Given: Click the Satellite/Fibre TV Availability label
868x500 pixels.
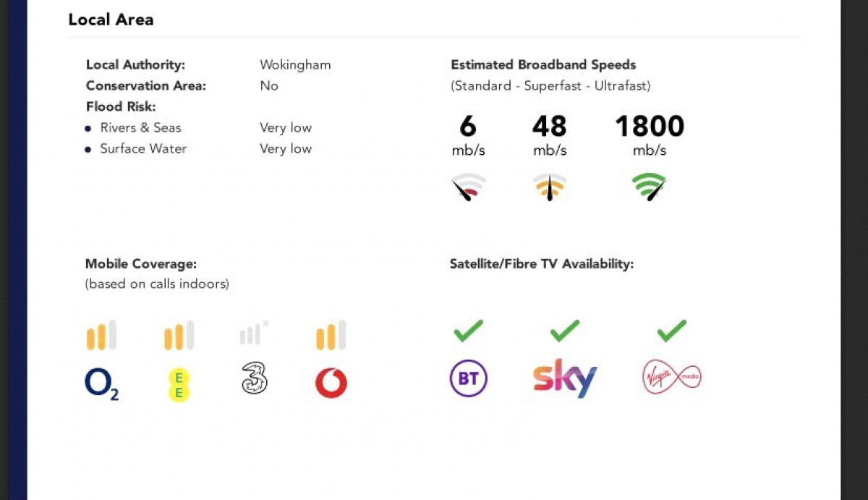Looking at the screenshot, I should [542, 264].
